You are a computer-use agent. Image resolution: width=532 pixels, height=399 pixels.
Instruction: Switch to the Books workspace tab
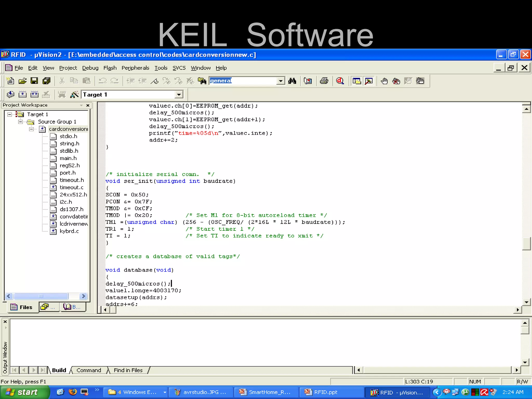coord(72,307)
